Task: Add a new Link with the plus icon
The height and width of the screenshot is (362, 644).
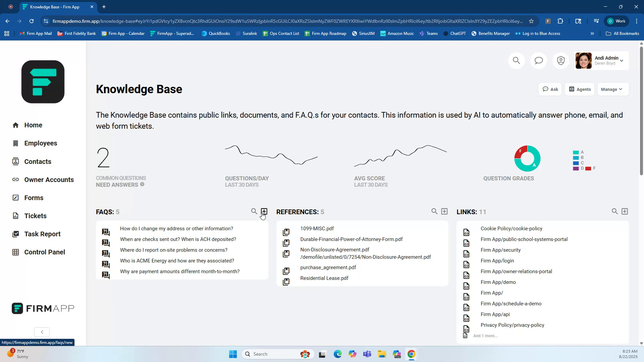Action: point(625,211)
